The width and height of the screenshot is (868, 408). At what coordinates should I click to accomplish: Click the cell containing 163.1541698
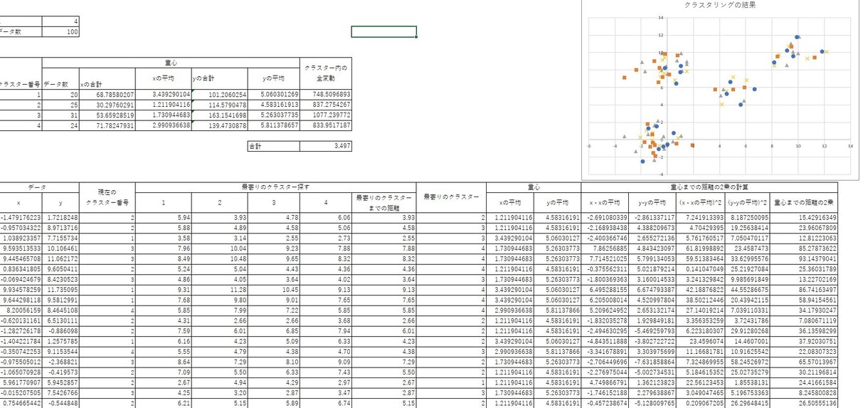point(220,115)
